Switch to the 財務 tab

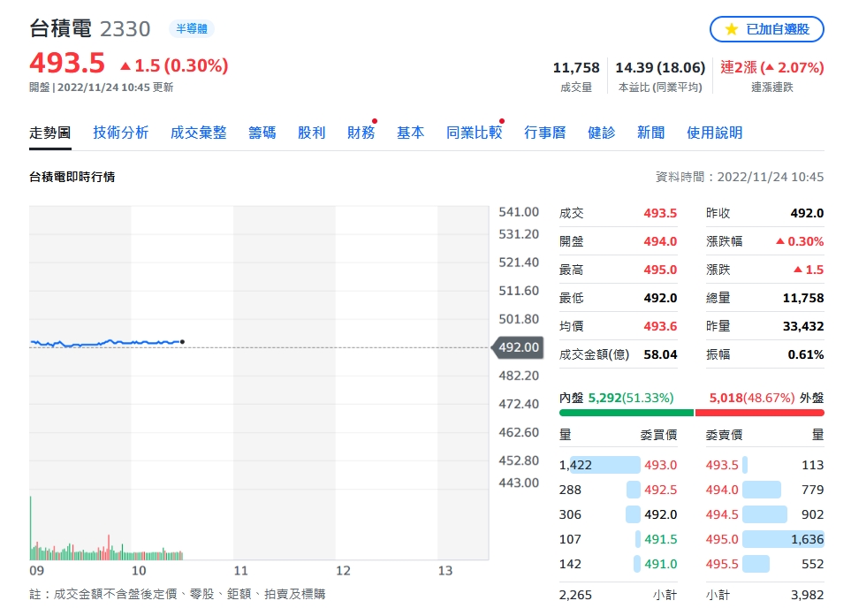click(361, 133)
